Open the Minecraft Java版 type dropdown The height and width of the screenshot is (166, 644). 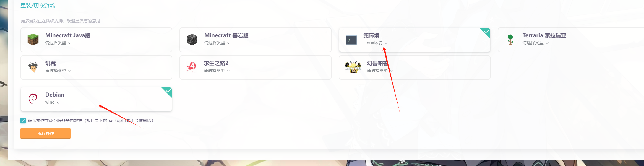(58, 43)
